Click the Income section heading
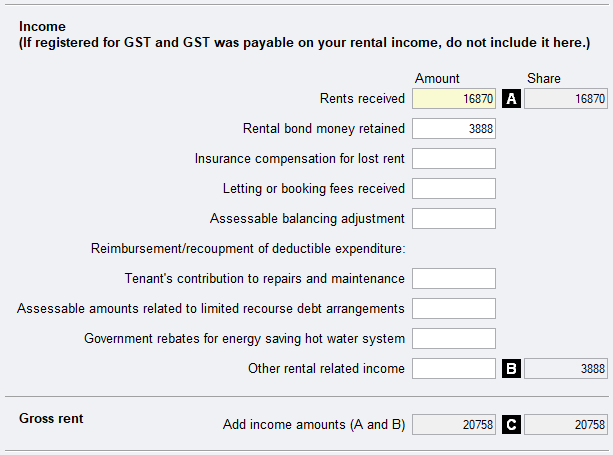This screenshot has height=455, width=613. coord(41,24)
